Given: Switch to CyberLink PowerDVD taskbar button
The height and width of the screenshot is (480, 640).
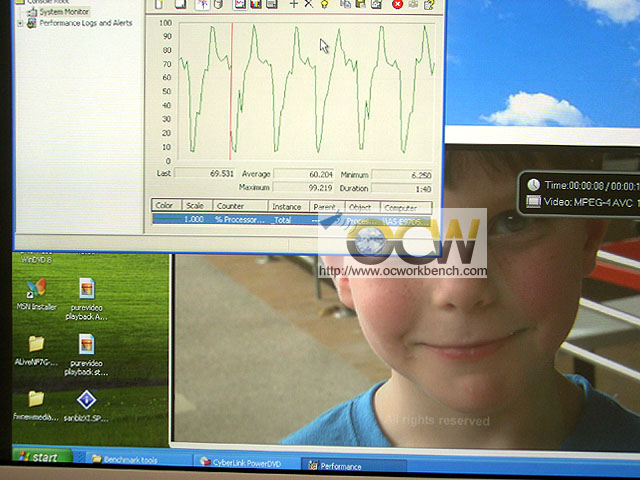Looking at the screenshot, I should 246,463.
